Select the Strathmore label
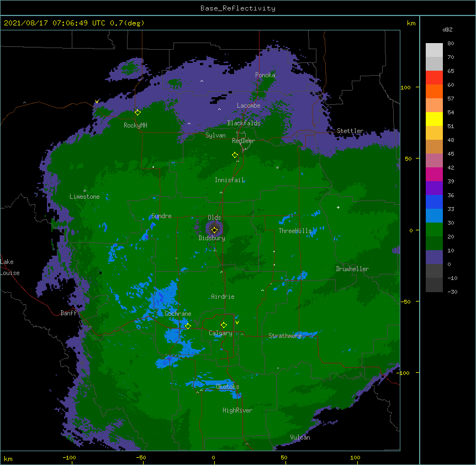The image size is (476, 465). 285,336
